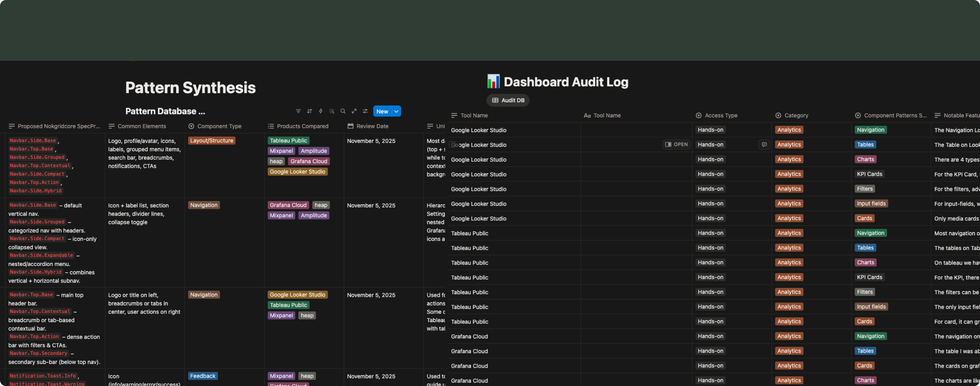Click the Layout/Structure orange tag
The image size is (980, 386).
tap(212, 140)
